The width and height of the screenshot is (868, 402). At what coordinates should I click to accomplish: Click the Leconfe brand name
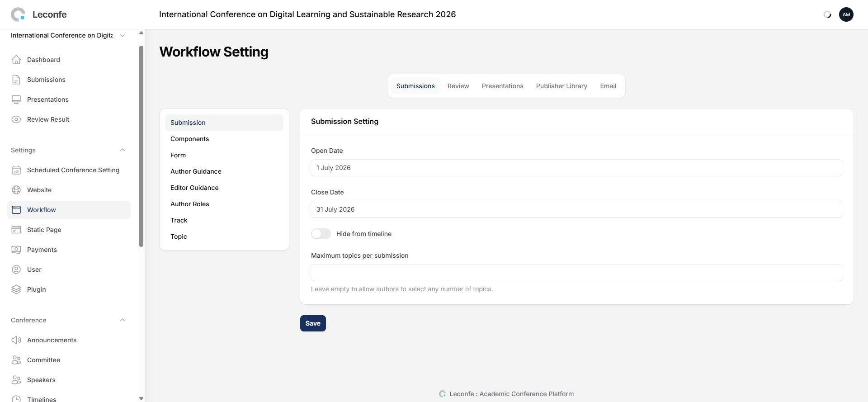click(49, 14)
